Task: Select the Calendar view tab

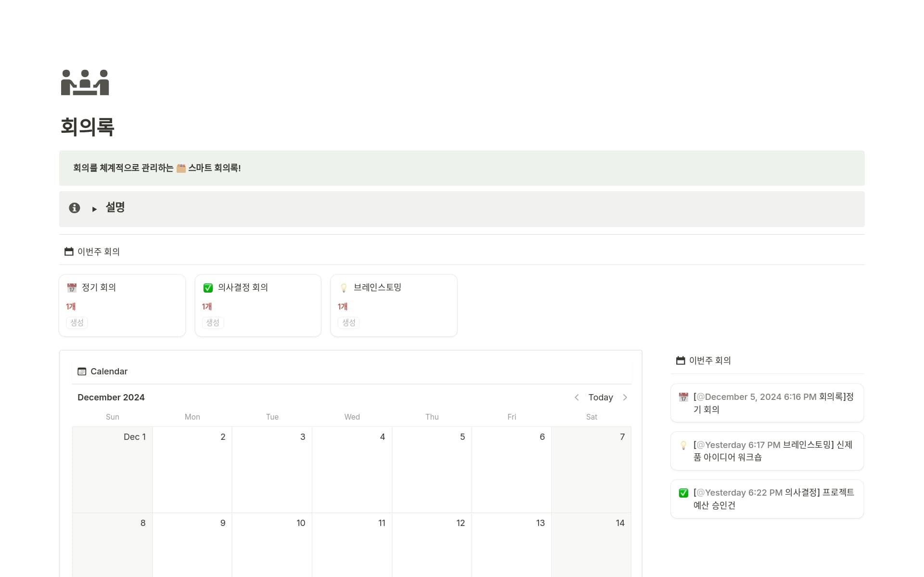Action: click(x=103, y=372)
